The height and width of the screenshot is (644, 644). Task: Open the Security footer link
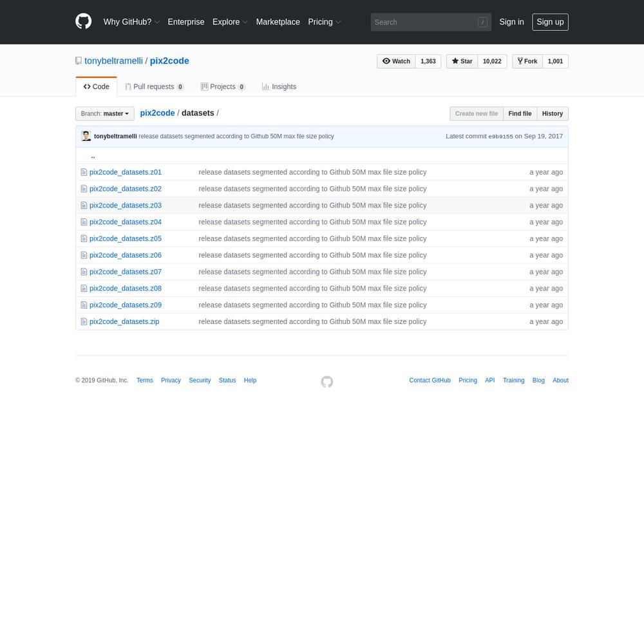[200, 381]
